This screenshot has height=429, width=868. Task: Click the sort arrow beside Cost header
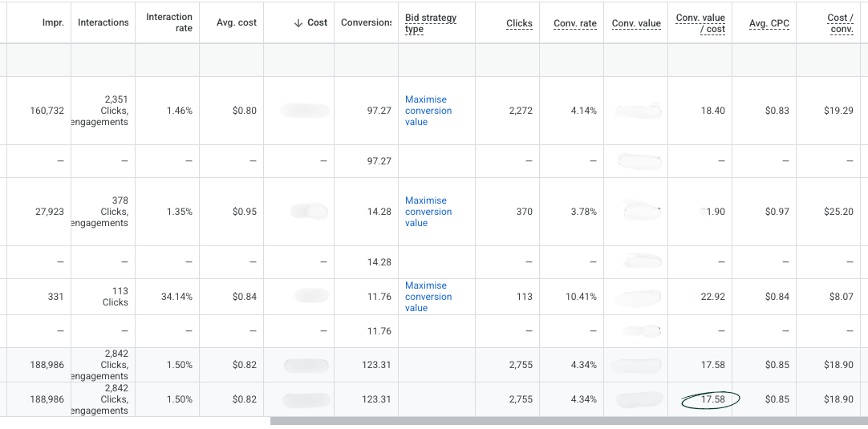298,22
